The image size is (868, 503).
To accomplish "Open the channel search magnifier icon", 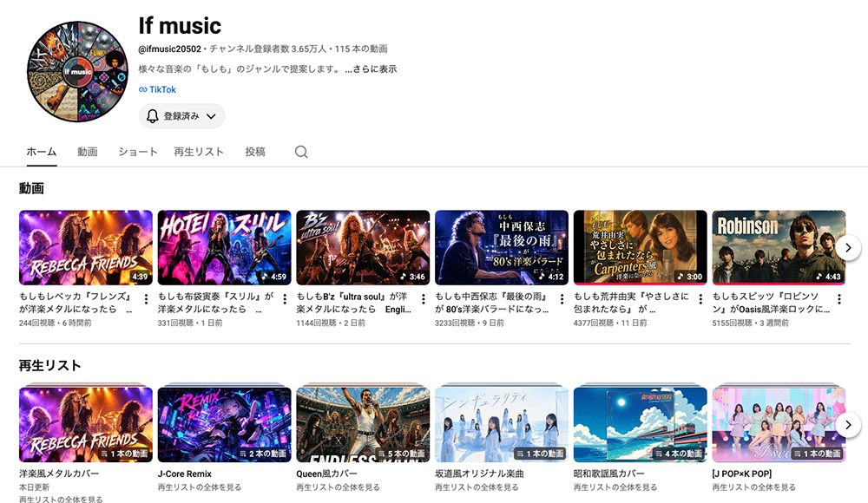I will pyautogui.click(x=301, y=152).
